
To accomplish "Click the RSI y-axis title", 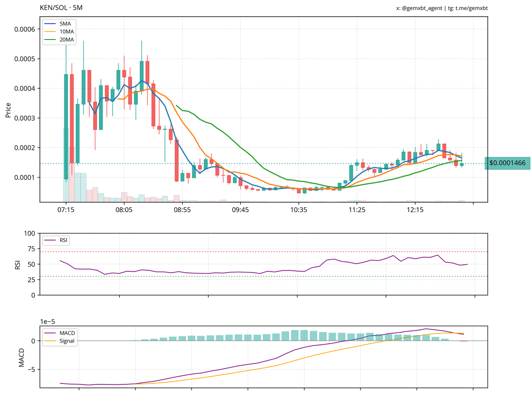I will pyautogui.click(x=18, y=264).
